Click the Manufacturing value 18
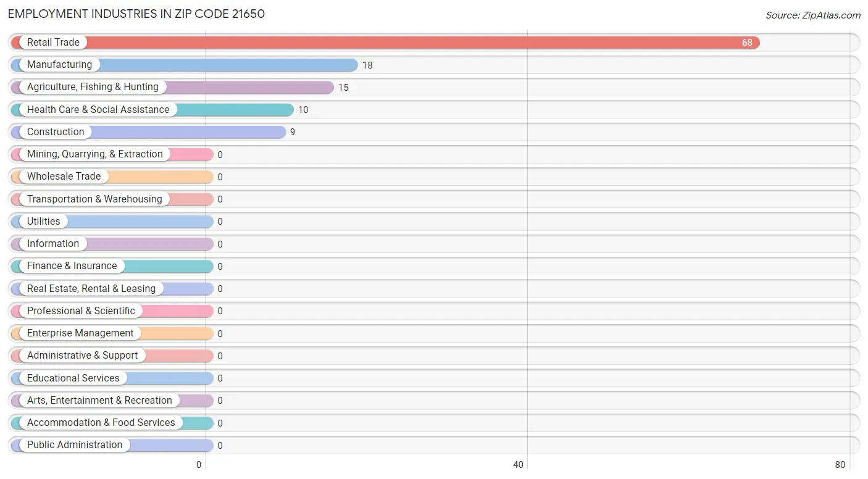Image resolution: width=868 pixels, height=479 pixels. coord(367,65)
